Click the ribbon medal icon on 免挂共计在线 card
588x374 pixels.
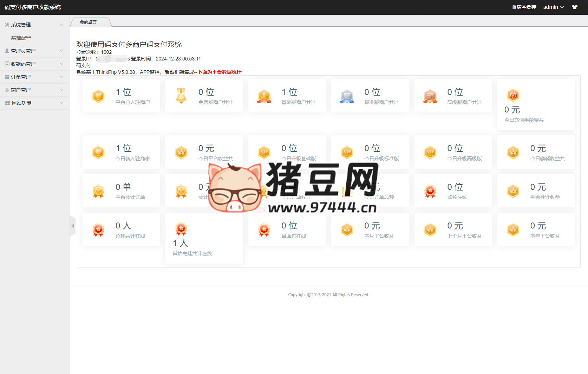click(x=98, y=230)
